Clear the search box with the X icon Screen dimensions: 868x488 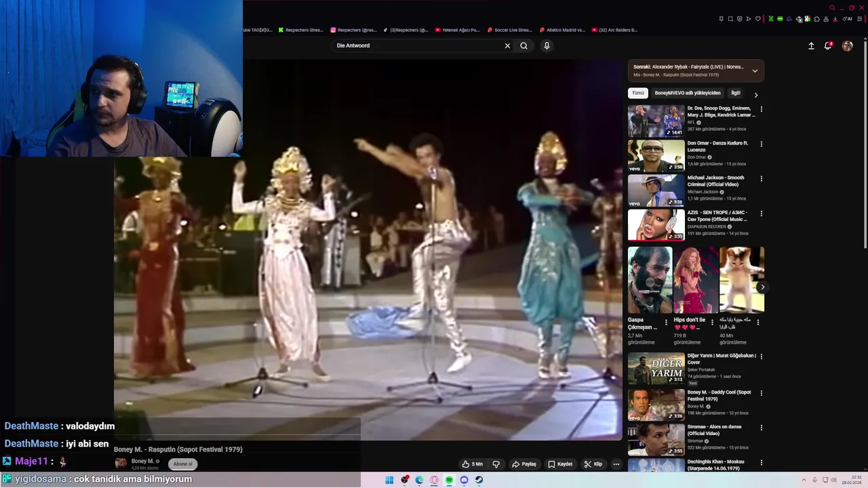[507, 45]
